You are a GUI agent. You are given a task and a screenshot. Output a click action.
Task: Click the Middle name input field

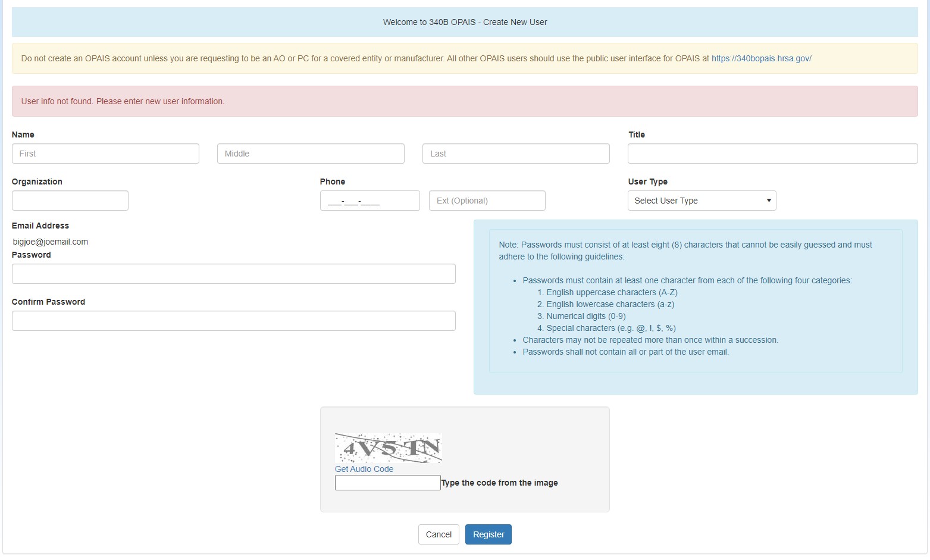coord(311,154)
